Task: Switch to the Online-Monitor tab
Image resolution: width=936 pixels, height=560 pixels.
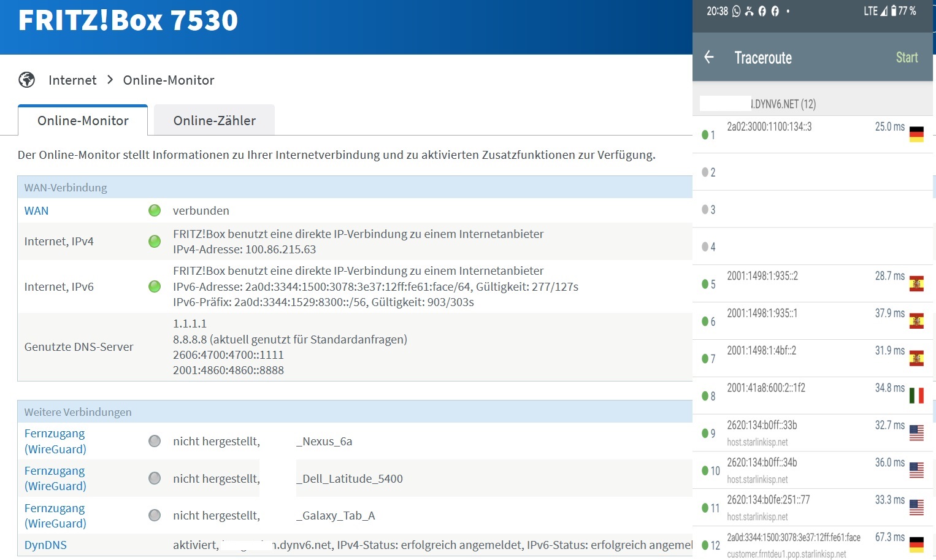Action: 83,120
